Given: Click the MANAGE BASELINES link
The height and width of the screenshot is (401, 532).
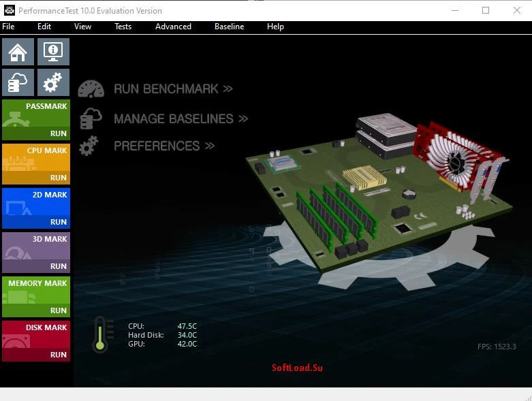Looking at the screenshot, I should (181, 119).
